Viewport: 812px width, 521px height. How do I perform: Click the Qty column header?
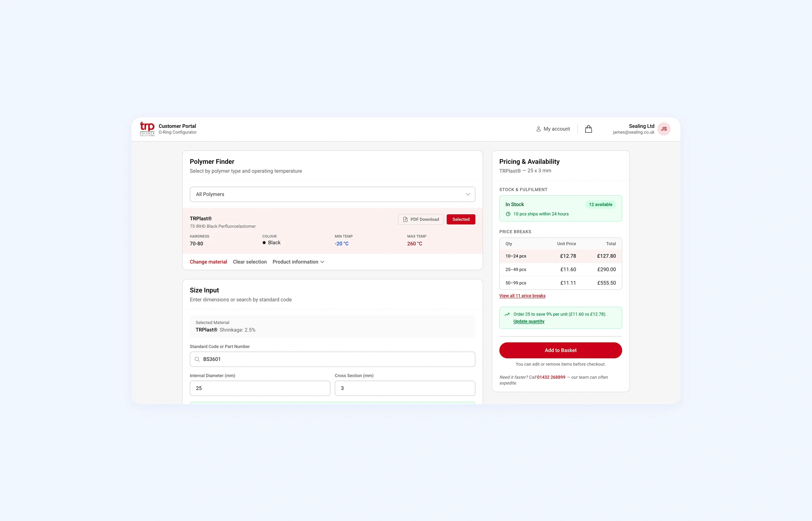click(509, 244)
